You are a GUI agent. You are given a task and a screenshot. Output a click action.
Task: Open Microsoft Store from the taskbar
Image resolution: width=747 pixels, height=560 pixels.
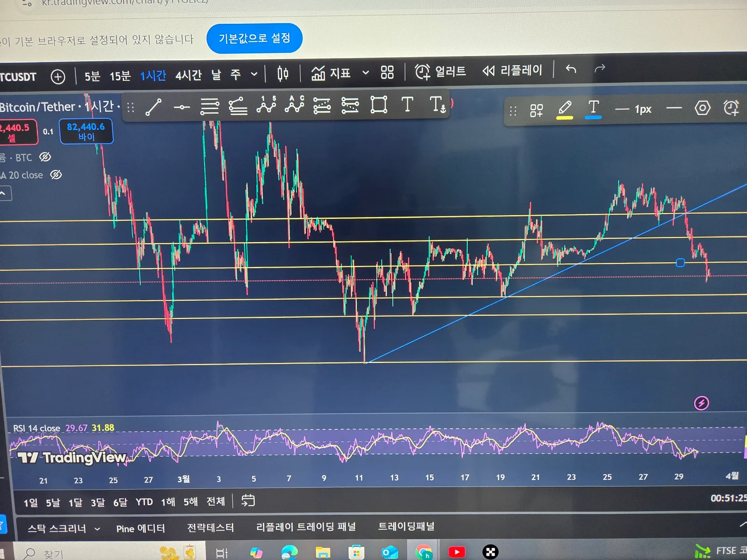coord(356,552)
